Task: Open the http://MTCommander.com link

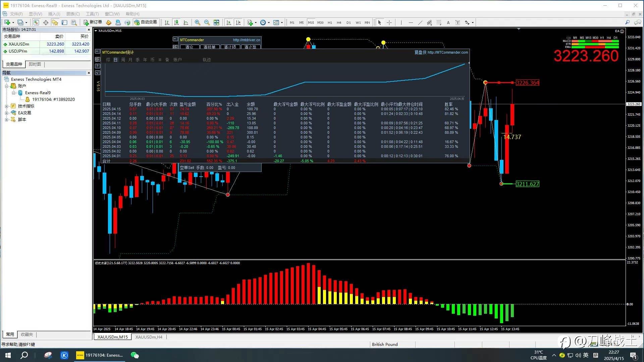Action: pos(447,52)
